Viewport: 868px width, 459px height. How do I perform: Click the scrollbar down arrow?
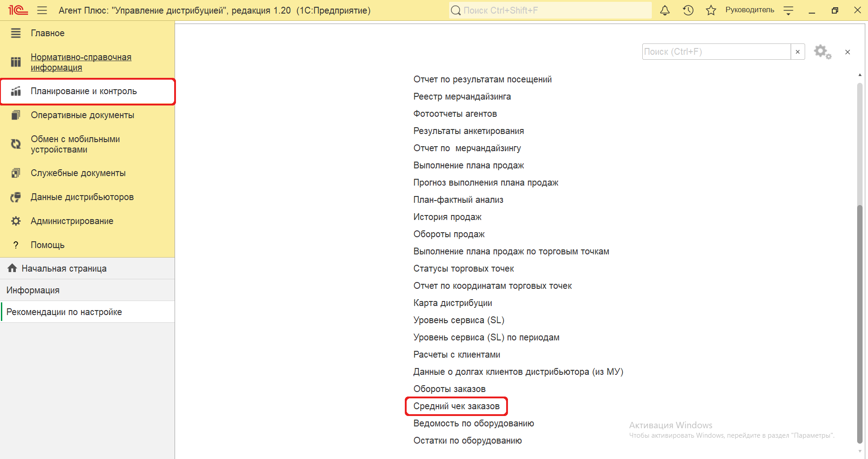tap(859, 451)
